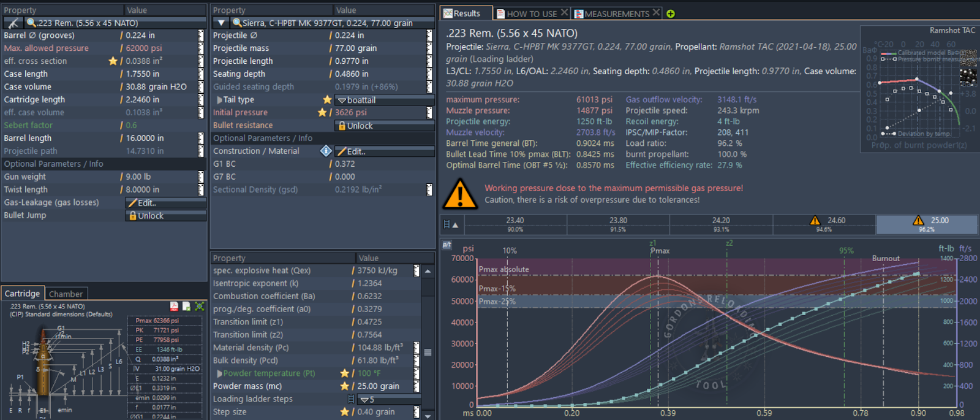The height and width of the screenshot is (420, 980).
Task: Click the document export icon next to PDF
Action: coord(186,306)
